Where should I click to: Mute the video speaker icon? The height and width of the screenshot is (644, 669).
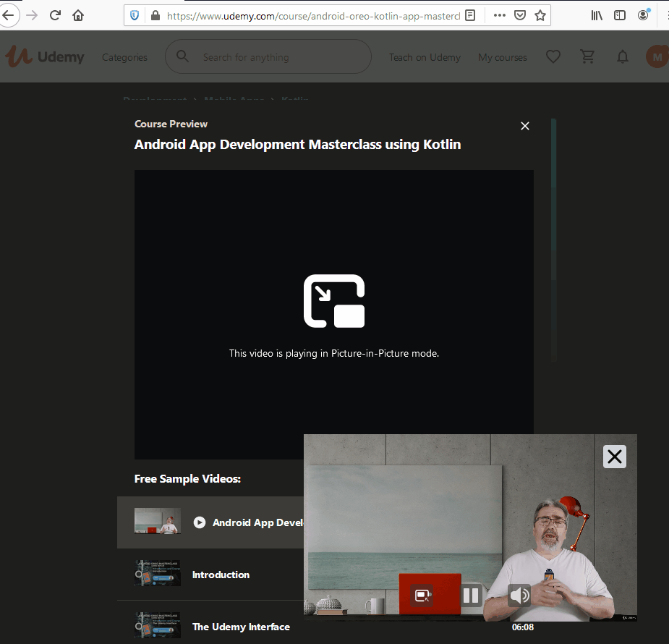pyautogui.click(x=519, y=595)
